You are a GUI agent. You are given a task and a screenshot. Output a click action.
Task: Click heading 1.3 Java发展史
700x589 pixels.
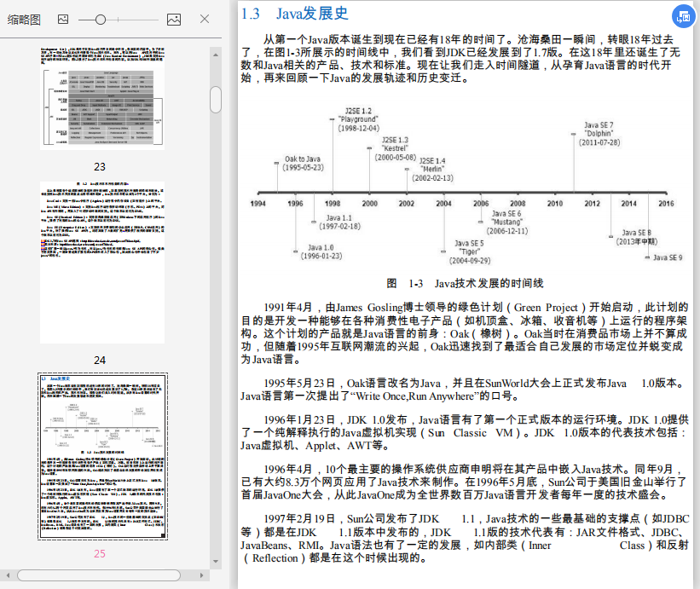(x=295, y=14)
